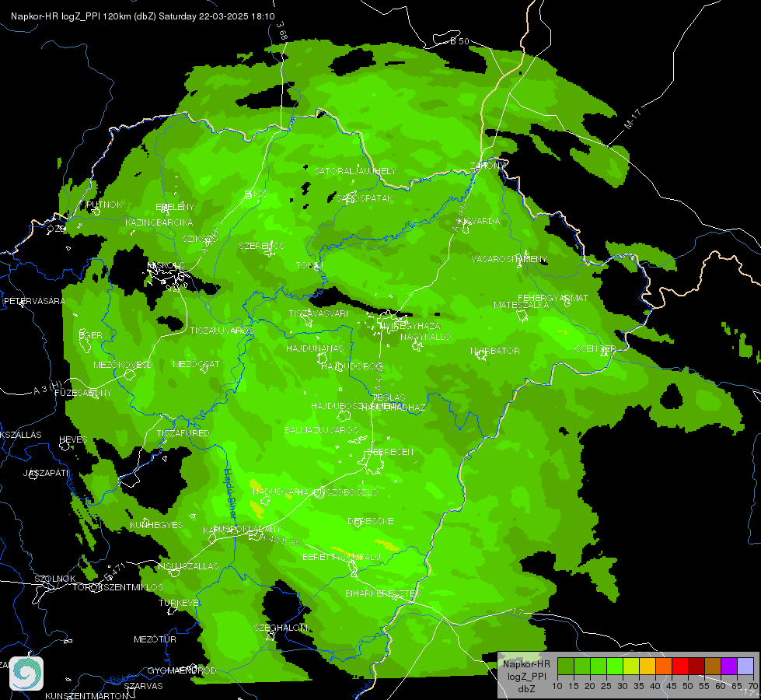Select the TISZAUJVAROS label
Viewport: 761px width, 700px height.
click(222, 331)
